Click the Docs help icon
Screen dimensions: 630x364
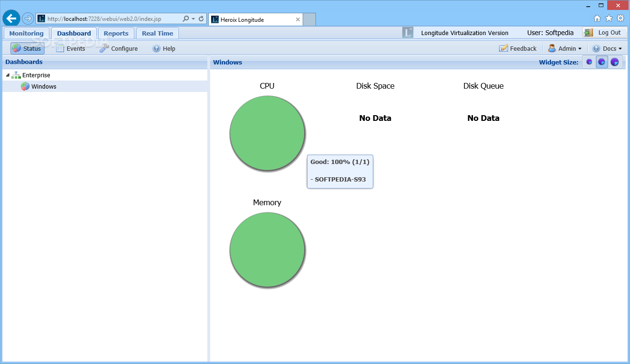pos(596,48)
